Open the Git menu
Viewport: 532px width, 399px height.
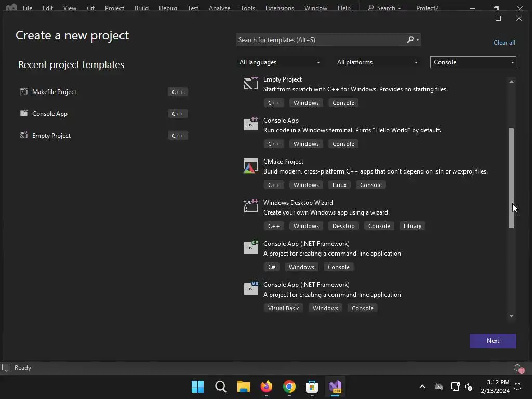pos(90,8)
